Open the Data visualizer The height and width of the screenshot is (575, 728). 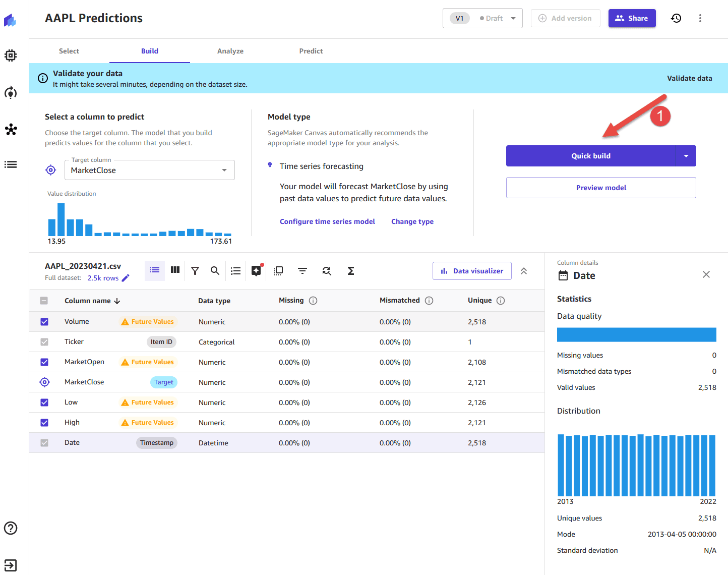pyautogui.click(x=472, y=271)
